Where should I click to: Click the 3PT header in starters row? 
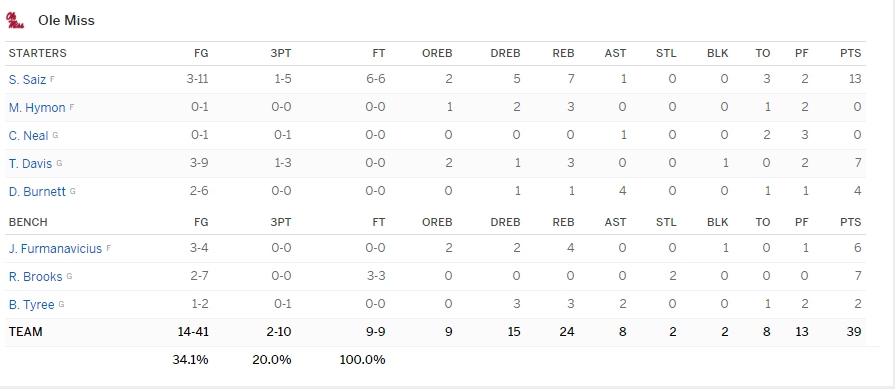281,54
